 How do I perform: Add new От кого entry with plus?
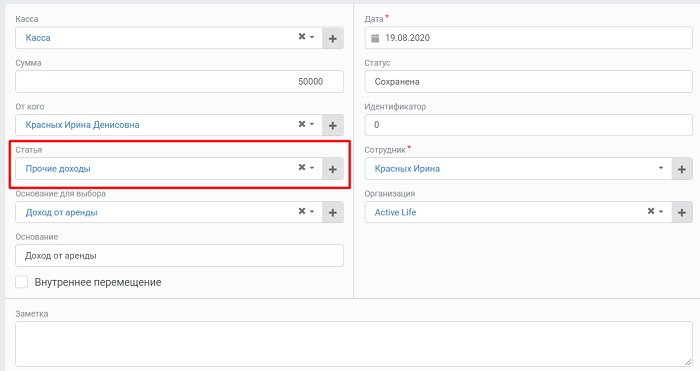coord(333,125)
